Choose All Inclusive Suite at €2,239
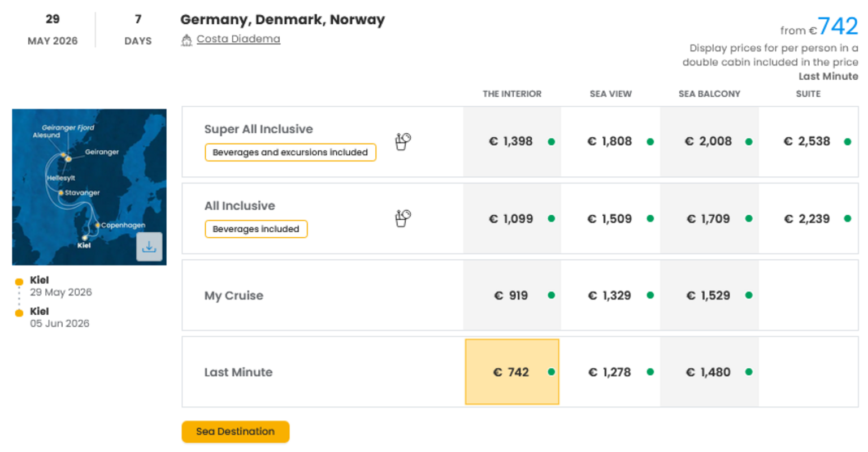Screen dimensions: 868x452 808,219
